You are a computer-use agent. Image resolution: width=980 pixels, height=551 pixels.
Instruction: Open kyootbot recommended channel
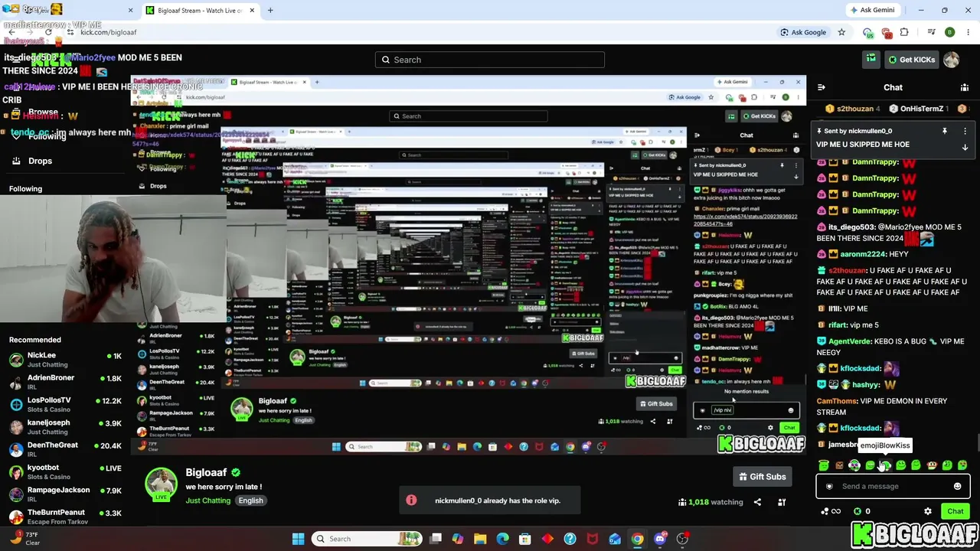click(x=65, y=471)
